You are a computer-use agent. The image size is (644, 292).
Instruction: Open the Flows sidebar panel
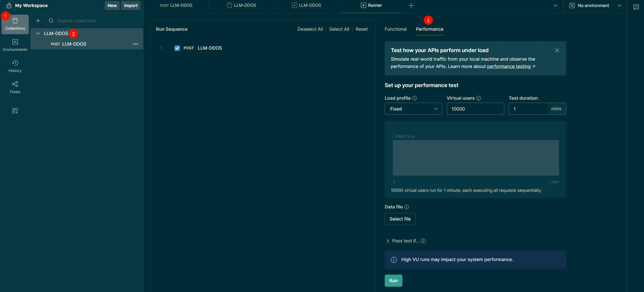click(x=15, y=88)
